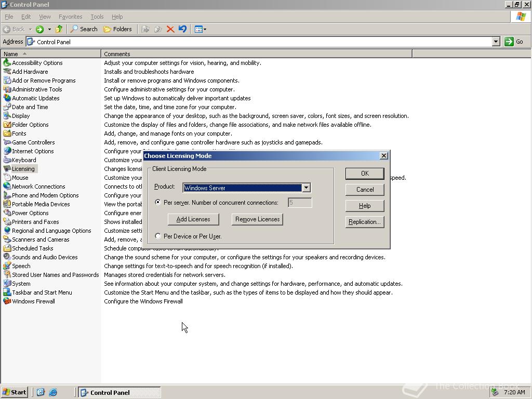Select the Fonts folder icon

point(7,134)
